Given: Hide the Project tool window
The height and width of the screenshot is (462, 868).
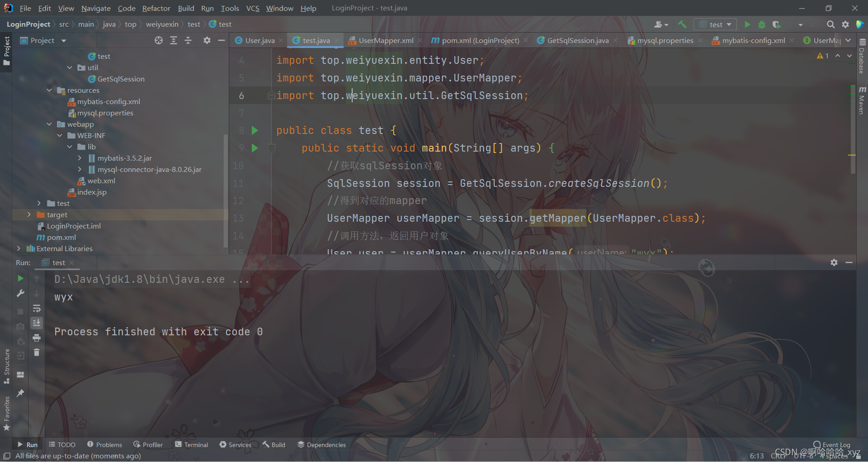Looking at the screenshot, I should [221, 40].
